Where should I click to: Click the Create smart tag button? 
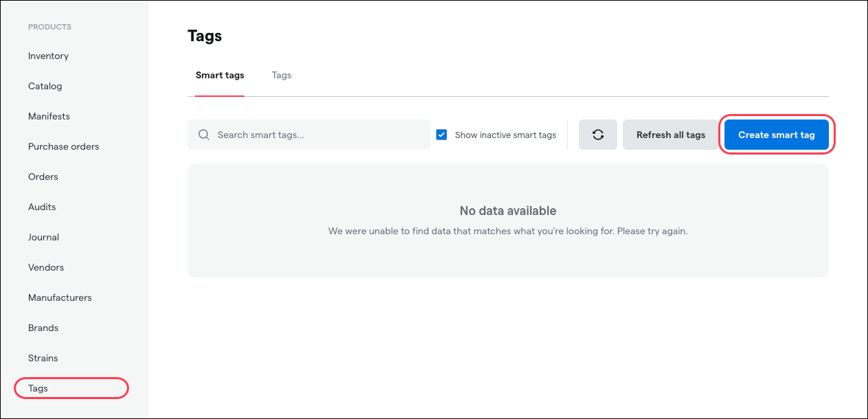[777, 135]
